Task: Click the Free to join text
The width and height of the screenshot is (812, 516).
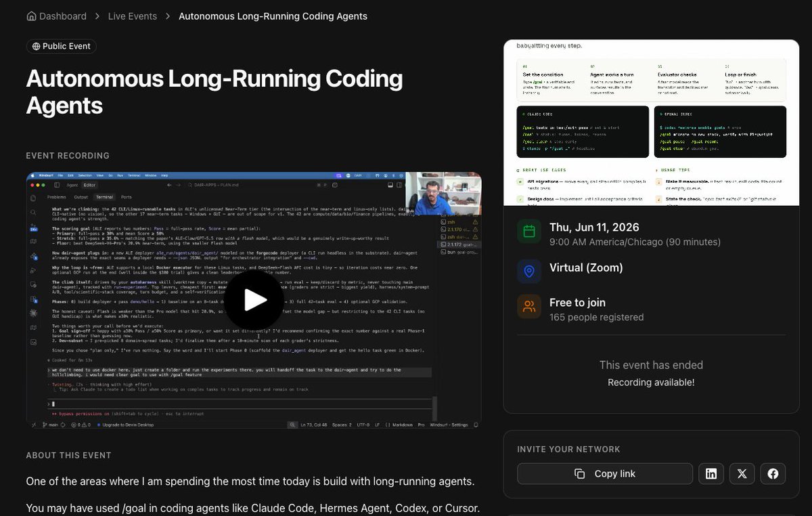Action: tap(577, 303)
